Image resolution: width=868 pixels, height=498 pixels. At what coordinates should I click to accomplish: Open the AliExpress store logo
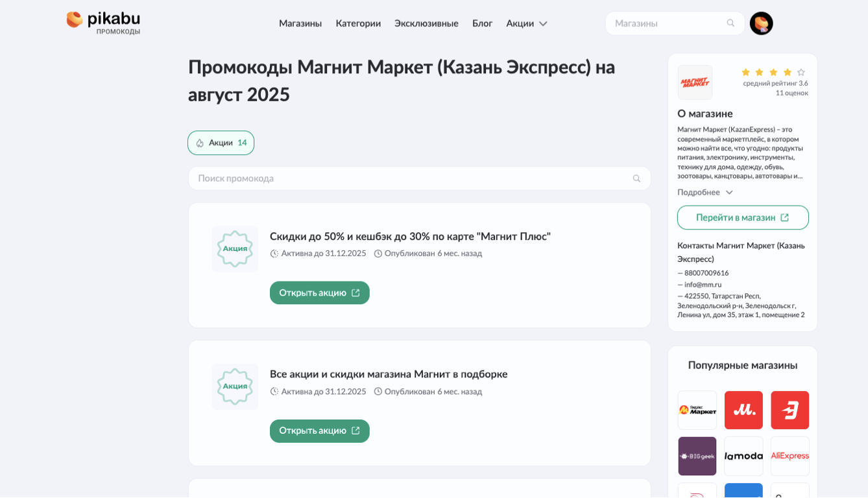pyautogui.click(x=790, y=456)
